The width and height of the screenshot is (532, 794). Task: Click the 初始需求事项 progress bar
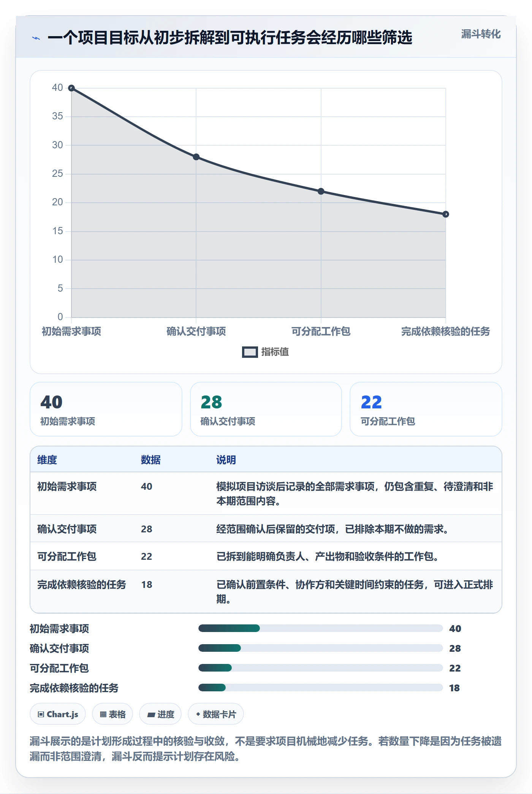[x=321, y=628]
